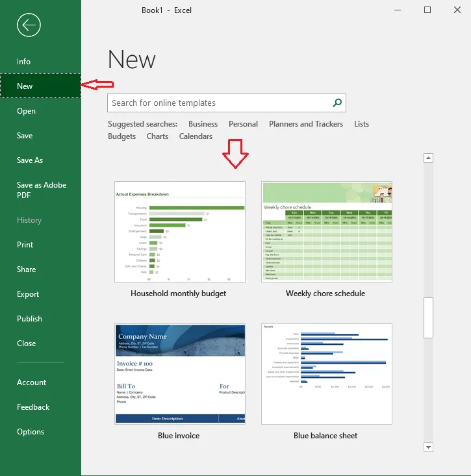Open the Save As page
The height and width of the screenshot is (476, 471).
pos(40,160)
